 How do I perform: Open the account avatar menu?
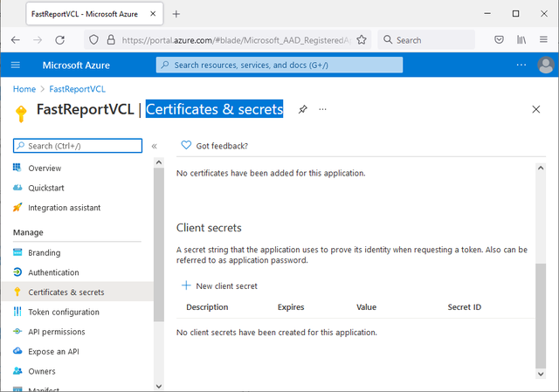point(545,65)
